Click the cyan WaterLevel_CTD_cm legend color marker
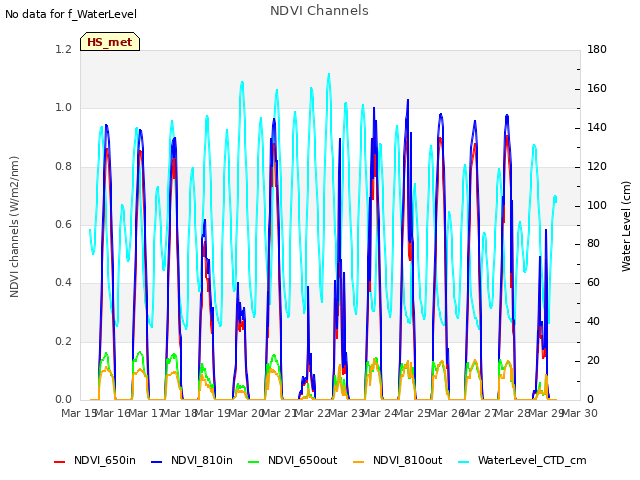The image size is (640, 480). [464, 462]
